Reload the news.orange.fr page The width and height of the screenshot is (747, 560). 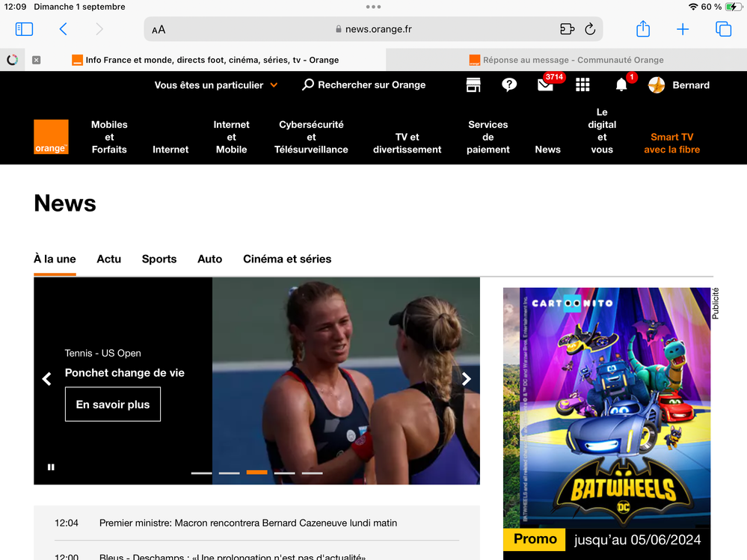[590, 29]
